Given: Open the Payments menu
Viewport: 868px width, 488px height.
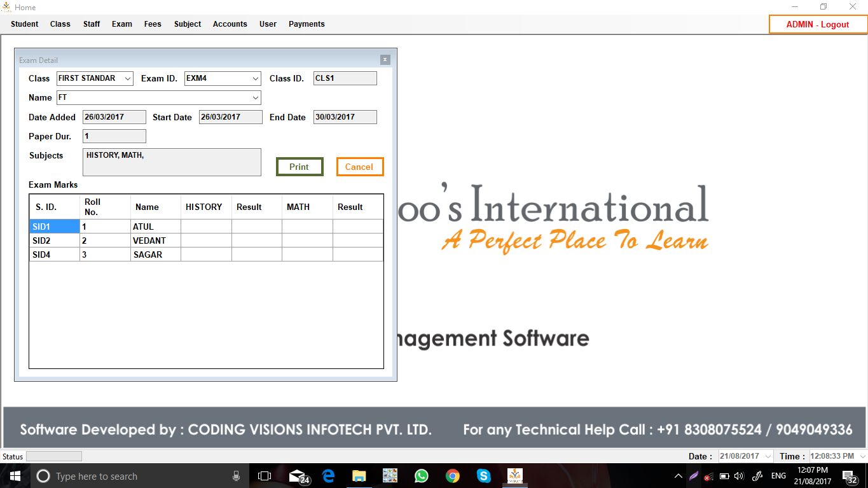Looking at the screenshot, I should 307,24.
